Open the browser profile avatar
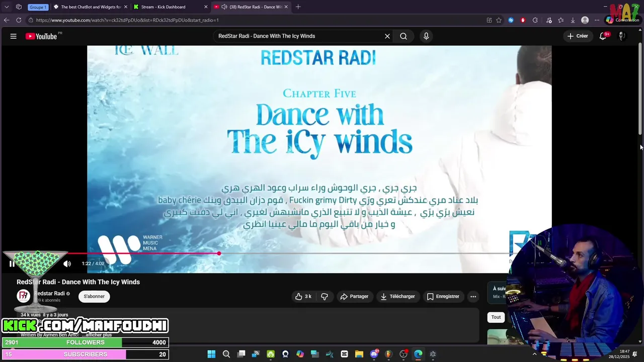Image resolution: width=644 pixels, height=362 pixels. tap(585, 20)
